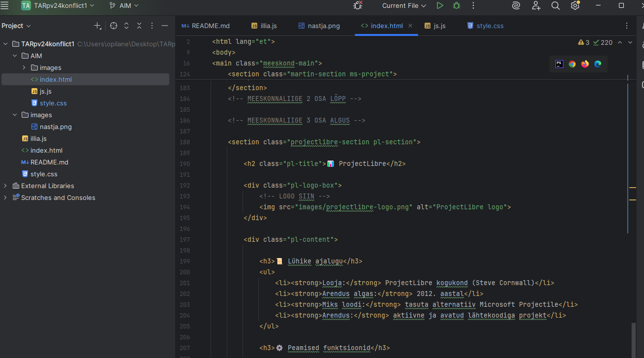Open in Chrome browser icon
Screen dimensions: 644x358
tap(572, 64)
